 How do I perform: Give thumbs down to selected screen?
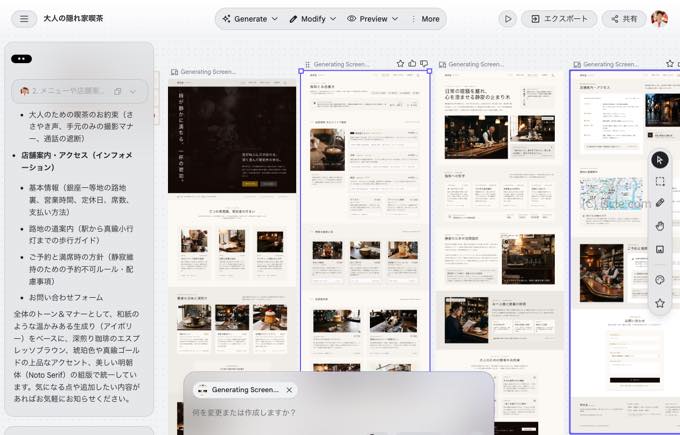click(x=424, y=64)
